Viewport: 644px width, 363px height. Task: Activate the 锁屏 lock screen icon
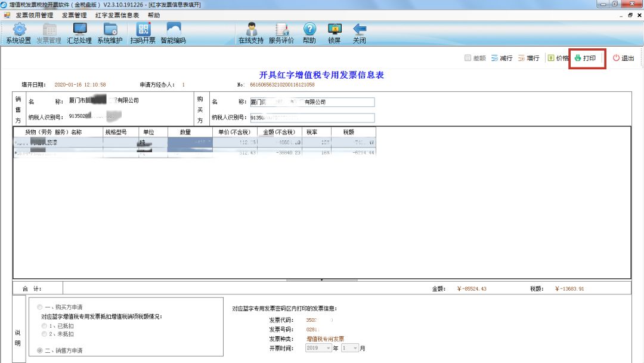click(334, 33)
